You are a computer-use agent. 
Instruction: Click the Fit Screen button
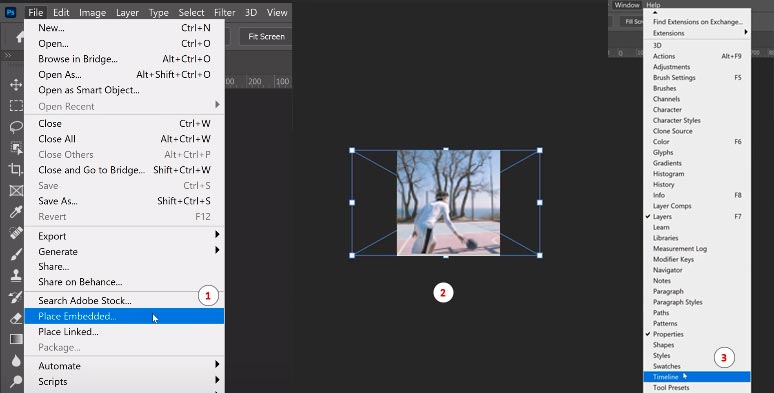click(266, 37)
